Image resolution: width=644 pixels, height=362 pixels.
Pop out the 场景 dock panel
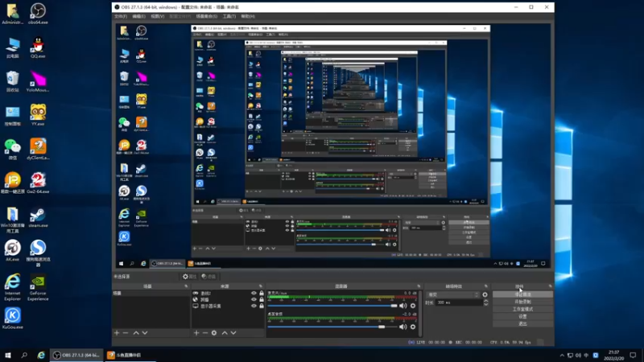[186, 286]
